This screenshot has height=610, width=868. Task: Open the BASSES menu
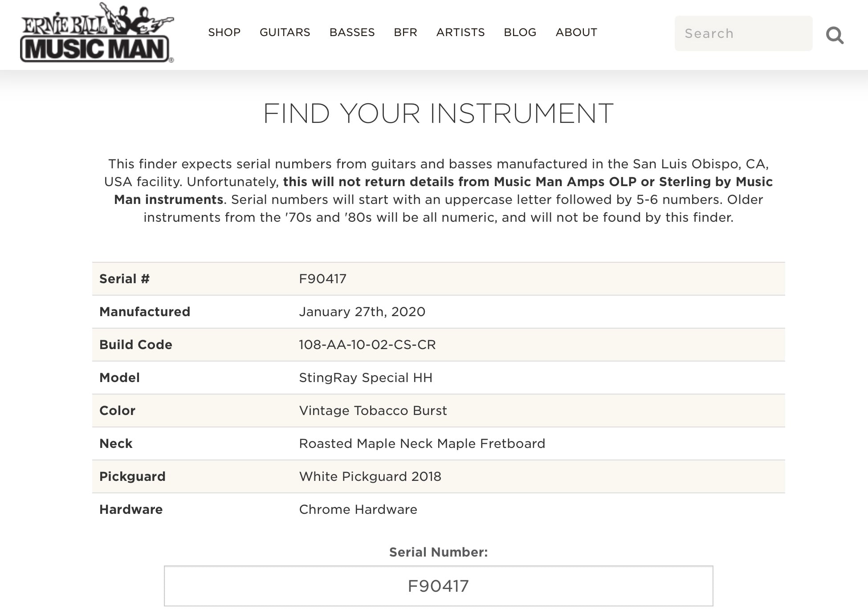pos(352,33)
